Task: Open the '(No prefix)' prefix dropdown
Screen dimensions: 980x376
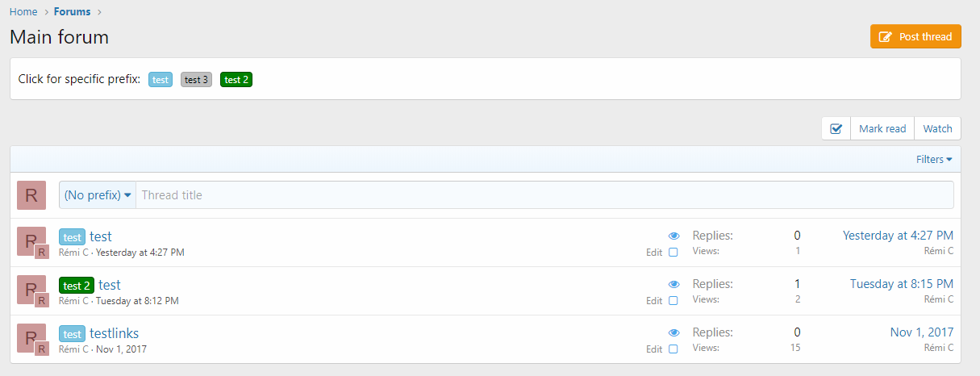Action: (x=98, y=195)
